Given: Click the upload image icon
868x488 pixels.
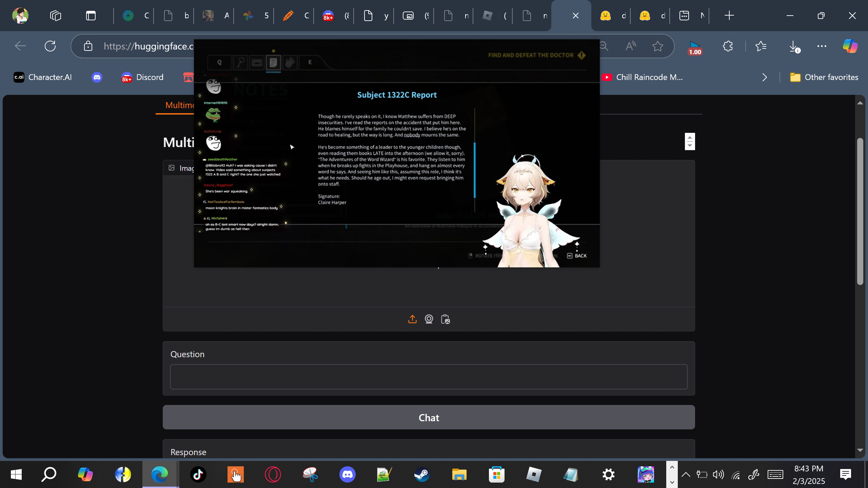Looking at the screenshot, I should [x=412, y=319].
